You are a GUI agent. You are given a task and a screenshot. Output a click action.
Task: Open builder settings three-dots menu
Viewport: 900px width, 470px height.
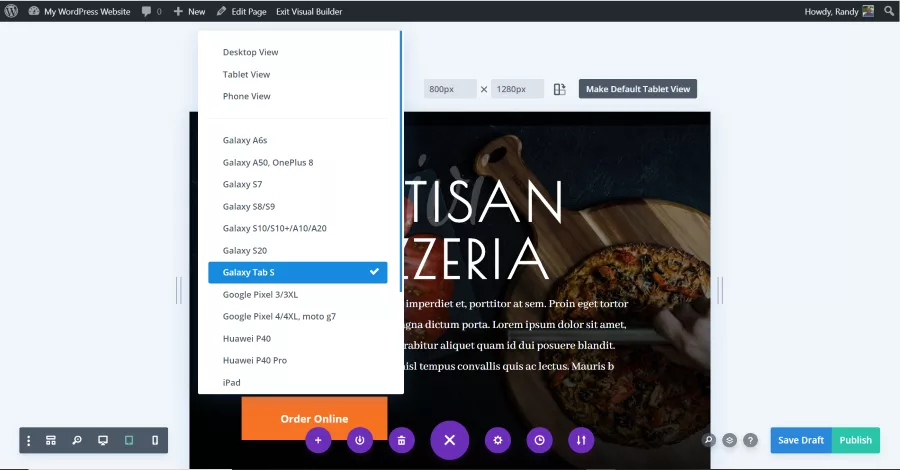[29, 440]
